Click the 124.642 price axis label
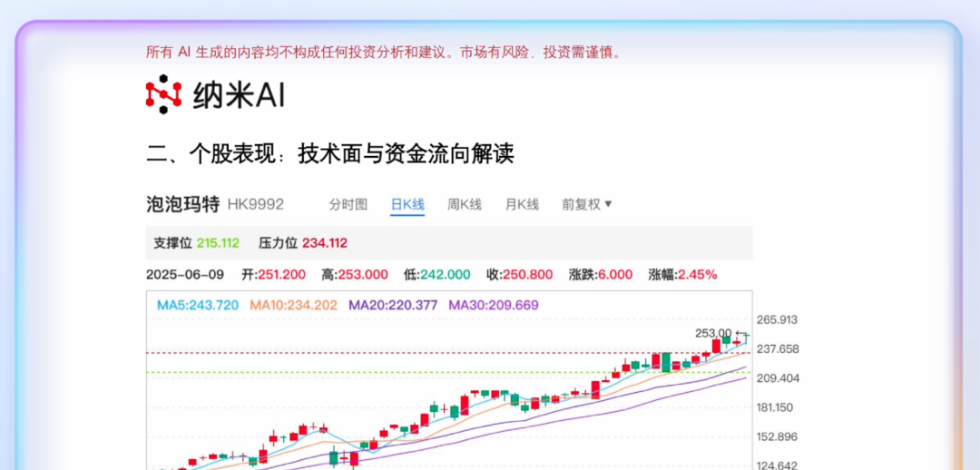980x470 pixels. [x=777, y=465]
